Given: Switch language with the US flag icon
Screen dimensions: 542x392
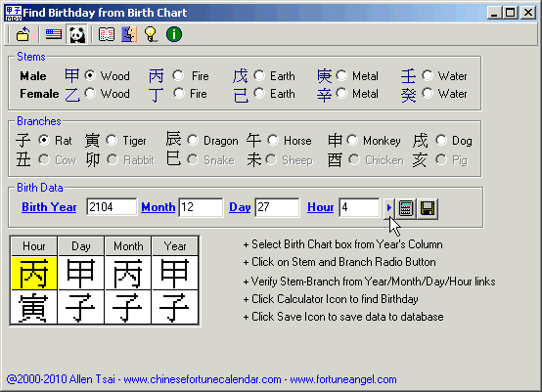Looking at the screenshot, I should click(x=53, y=34).
